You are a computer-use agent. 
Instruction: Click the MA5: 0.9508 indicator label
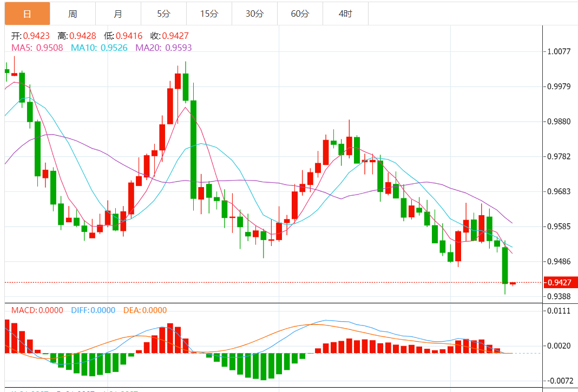(37, 48)
